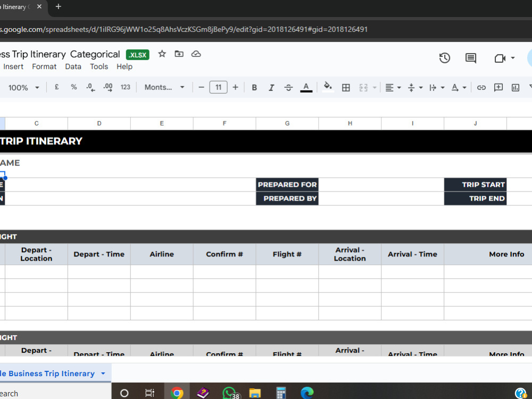Open the Format menu
The image size is (532, 399).
[x=44, y=66]
